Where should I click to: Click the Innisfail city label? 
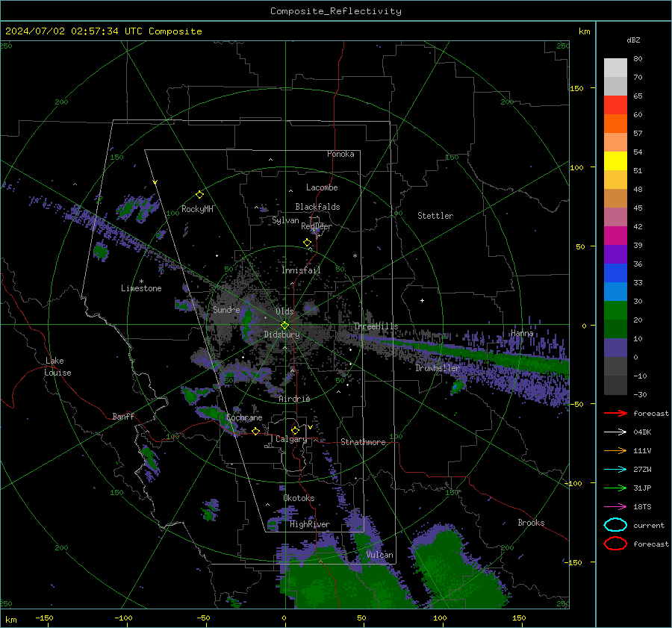tap(301, 270)
